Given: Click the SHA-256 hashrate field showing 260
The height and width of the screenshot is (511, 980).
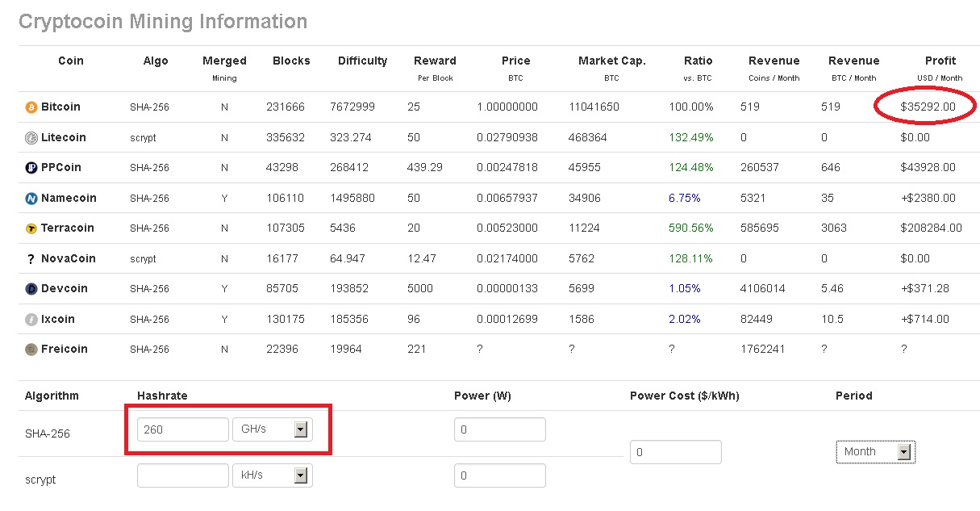Looking at the screenshot, I should click(x=183, y=429).
